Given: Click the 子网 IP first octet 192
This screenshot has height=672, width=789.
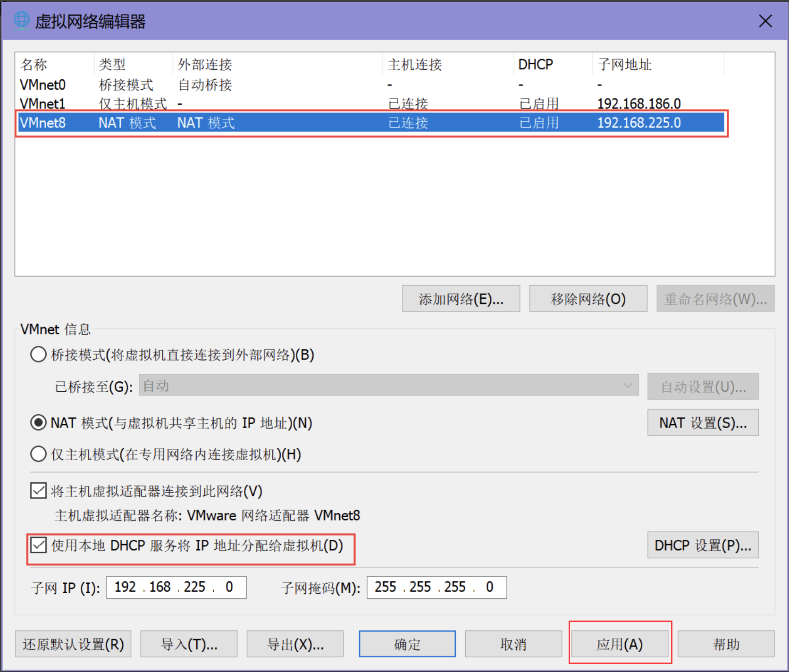Looking at the screenshot, I should [x=125, y=587].
